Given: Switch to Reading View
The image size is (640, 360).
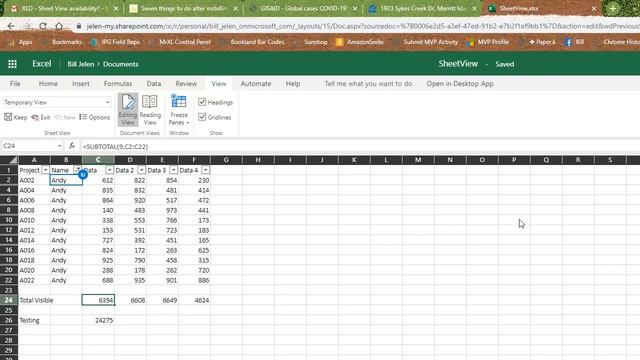Looking at the screenshot, I should [150, 109].
